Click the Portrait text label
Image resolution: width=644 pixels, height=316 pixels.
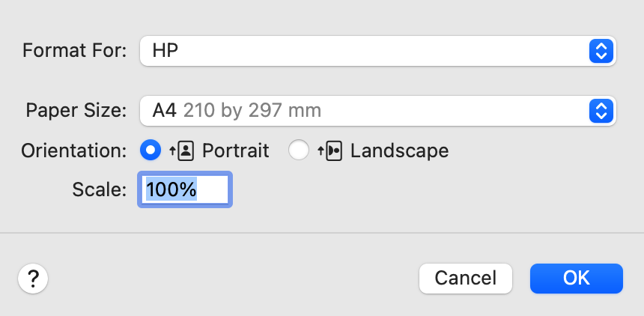tap(235, 151)
